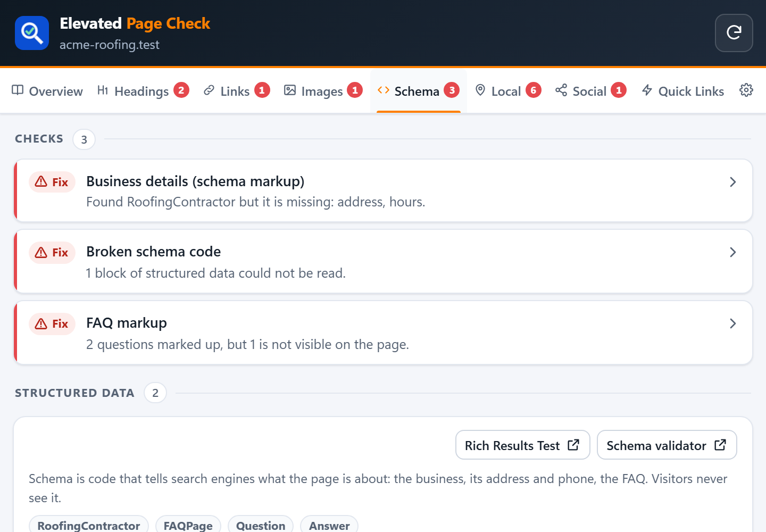766x532 pixels.
Task: Open the Quick Links tab
Action: [x=683, y=91]
